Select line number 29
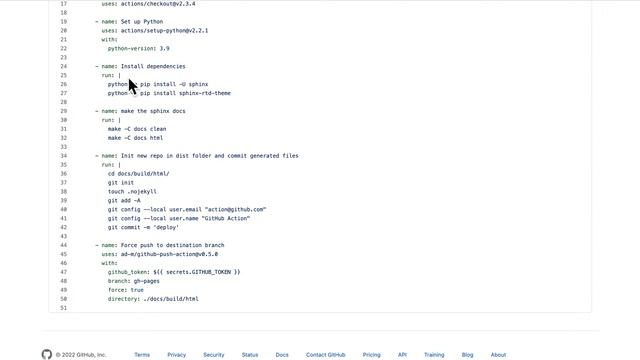The image size is (640, 360). (64, 111)
